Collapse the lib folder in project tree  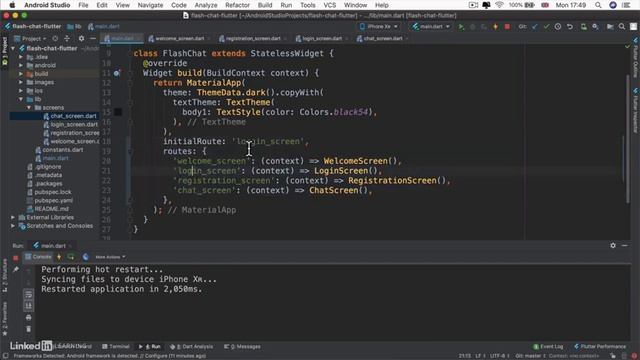(x=21, y=99)
